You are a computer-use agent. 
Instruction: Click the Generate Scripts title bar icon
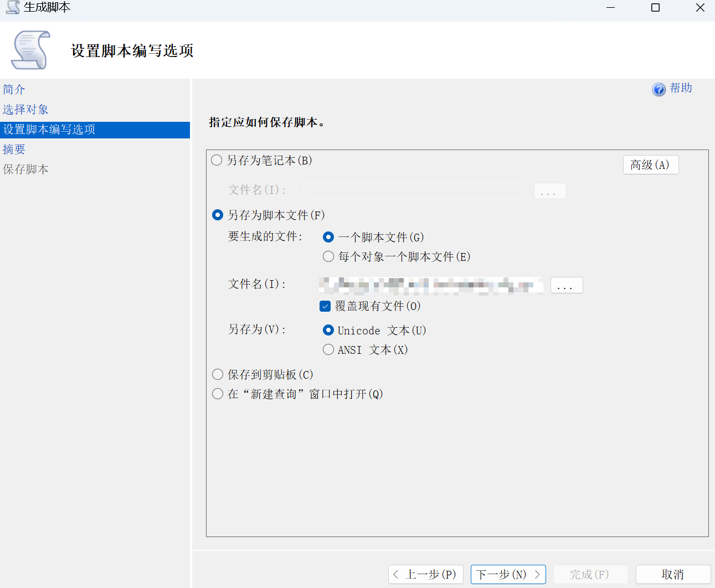12,7
